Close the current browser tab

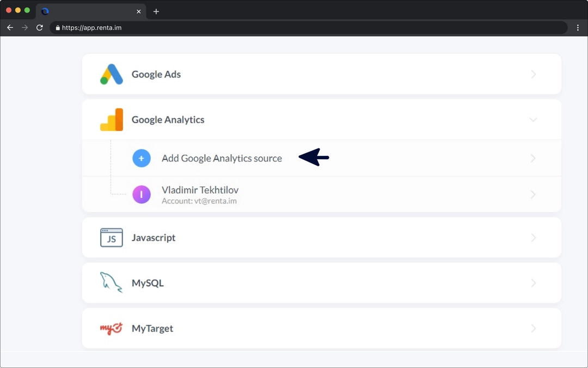click(x=139, y=11)
